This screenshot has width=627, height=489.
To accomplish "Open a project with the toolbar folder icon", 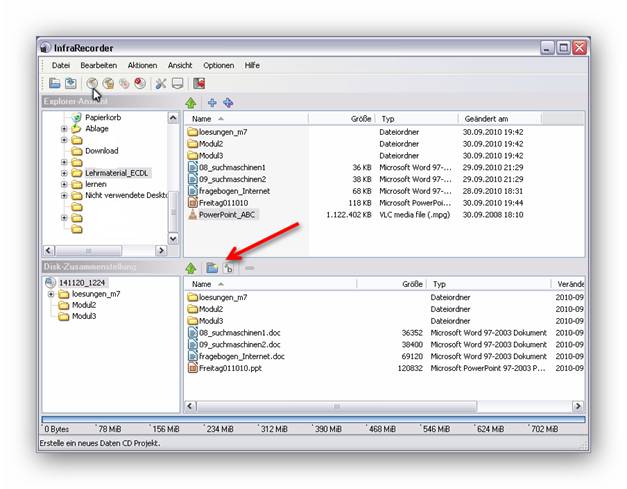I will coord(54,83).
